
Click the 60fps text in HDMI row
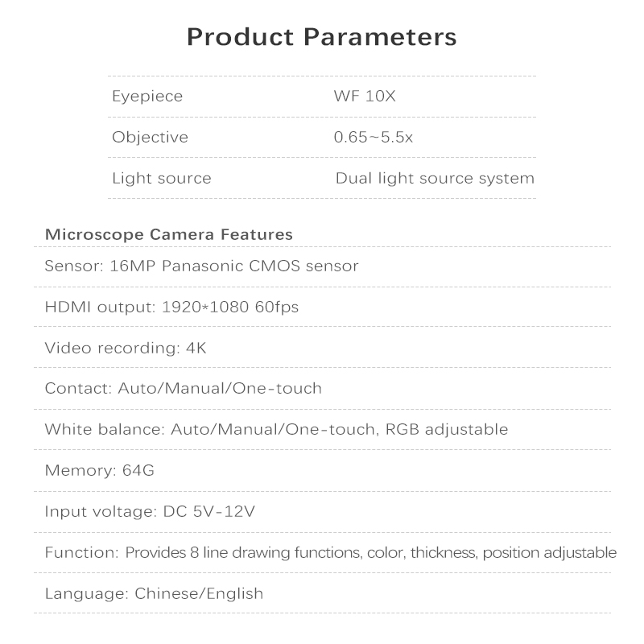pos(276,308)
